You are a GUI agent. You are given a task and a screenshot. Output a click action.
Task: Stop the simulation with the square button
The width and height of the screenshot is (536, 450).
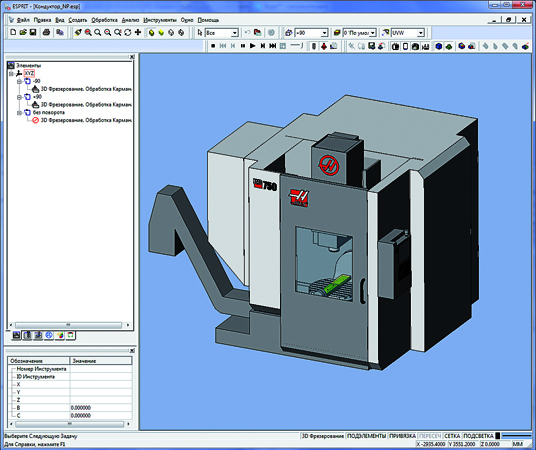[213, 45]
